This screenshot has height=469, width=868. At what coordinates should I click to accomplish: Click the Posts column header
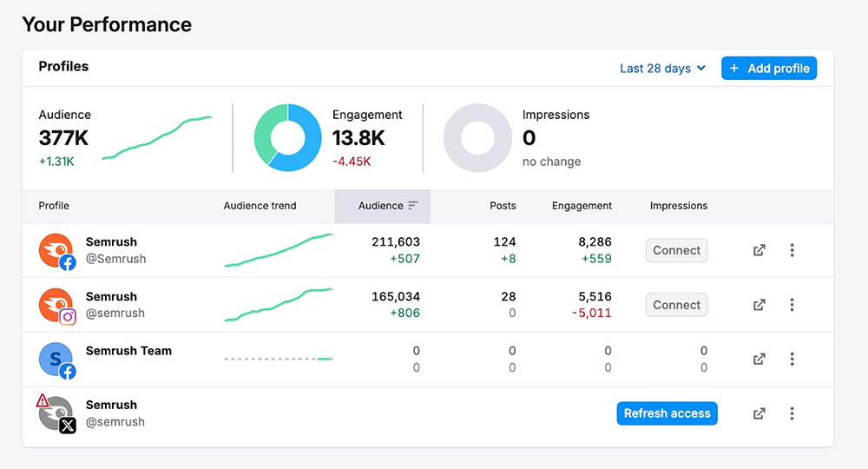503,206
